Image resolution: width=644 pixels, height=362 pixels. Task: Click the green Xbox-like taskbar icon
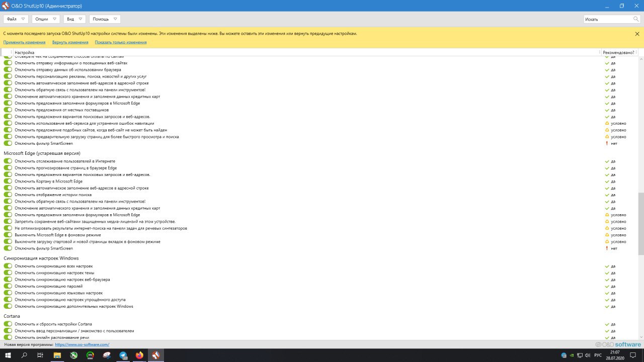click(x=74, y=355)
